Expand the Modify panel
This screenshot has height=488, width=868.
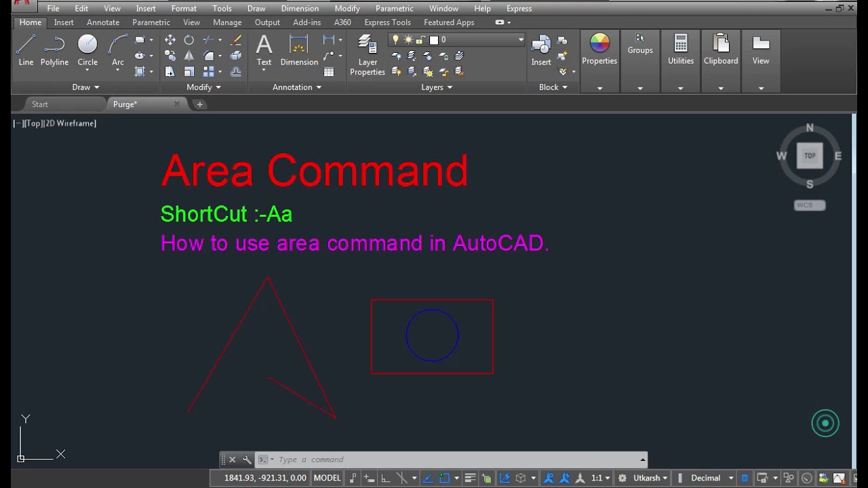click(204, 87)
